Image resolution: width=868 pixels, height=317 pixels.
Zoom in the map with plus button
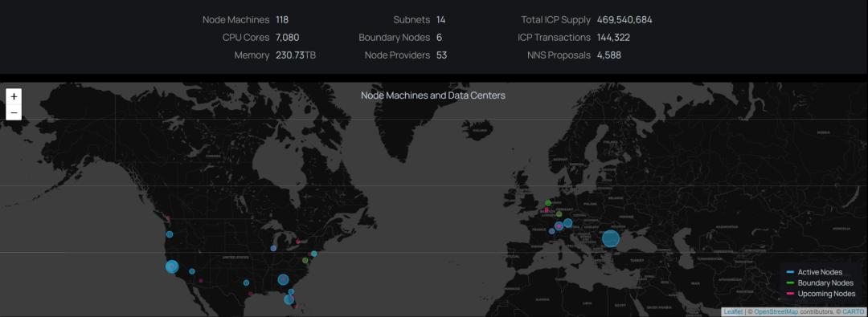tap(14, 96)
